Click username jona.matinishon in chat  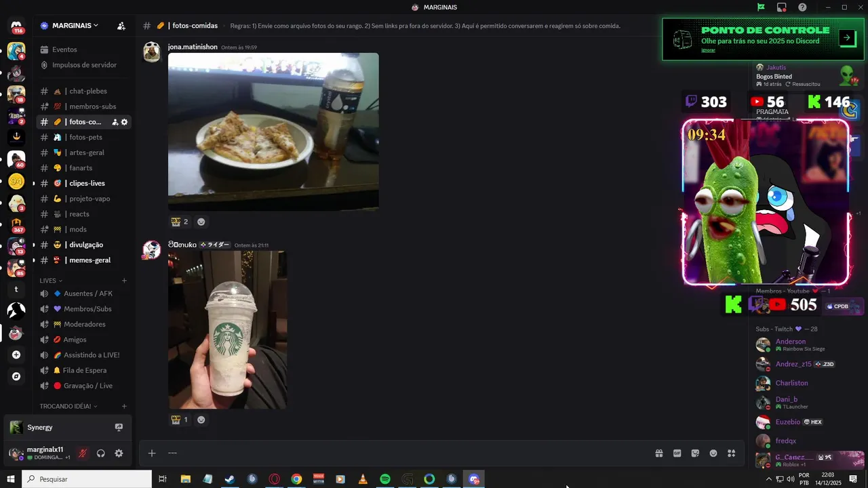click(193, 47)
